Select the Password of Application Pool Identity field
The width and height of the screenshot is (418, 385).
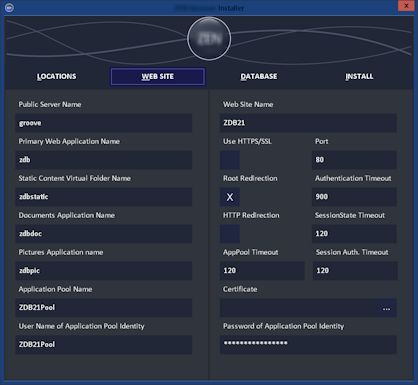tap(308, 344)
